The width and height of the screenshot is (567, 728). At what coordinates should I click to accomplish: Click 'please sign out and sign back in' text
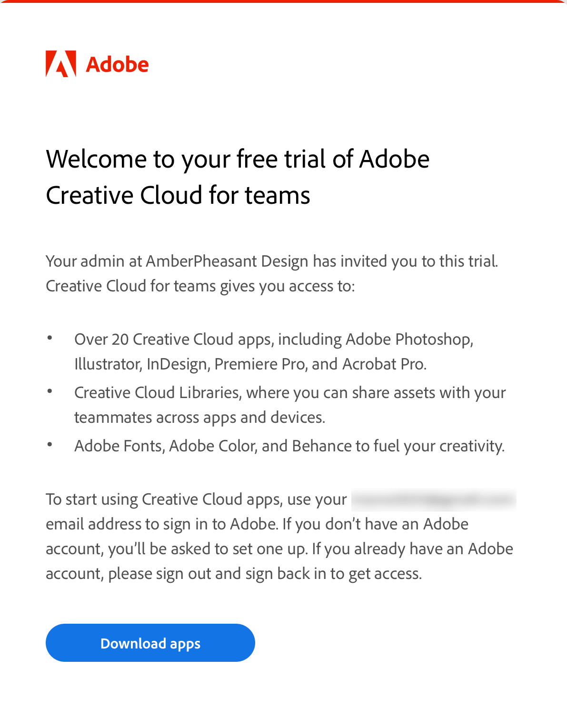point(219,574)
